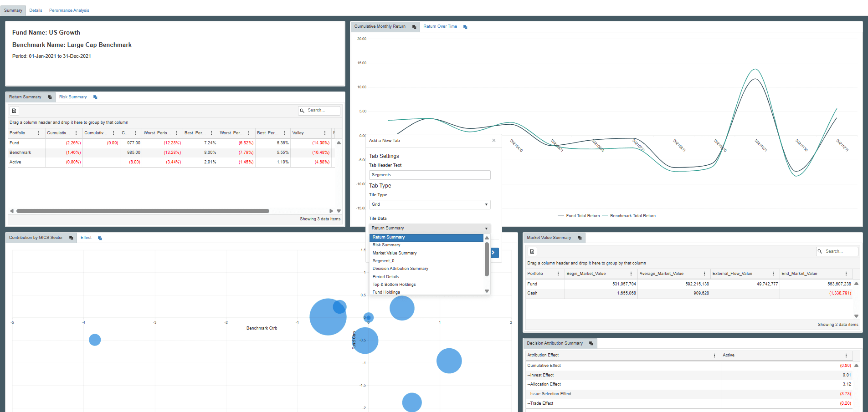The width and height of the screenshot is (868, 412).
Task: Switch to the Details top tab
Action: coord(36,10)
